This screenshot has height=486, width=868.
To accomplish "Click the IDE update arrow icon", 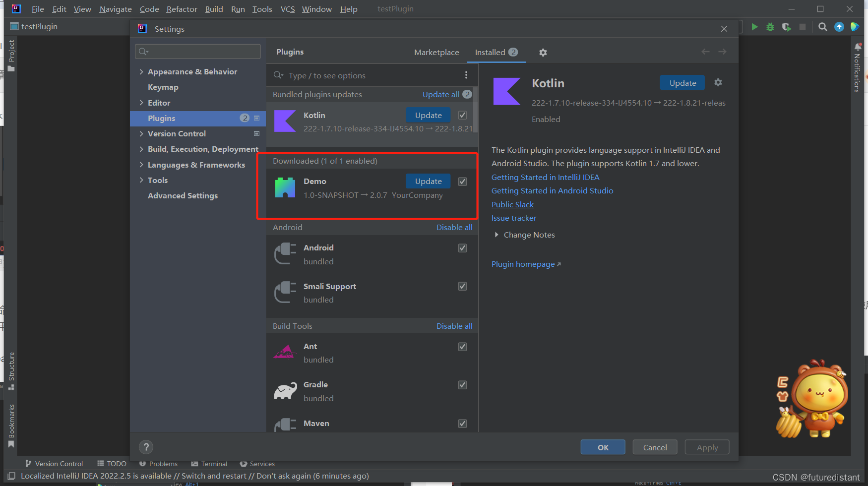I will point(839,27).
